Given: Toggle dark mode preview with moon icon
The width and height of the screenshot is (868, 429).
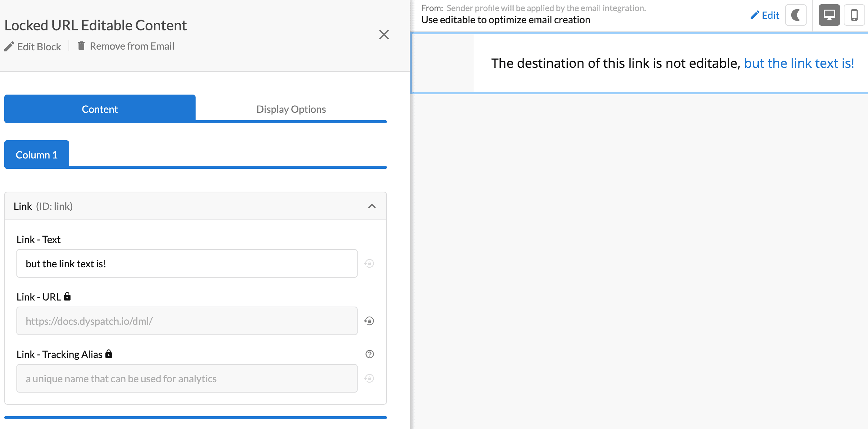Looking at the screenshot, I should click(796, 15).
